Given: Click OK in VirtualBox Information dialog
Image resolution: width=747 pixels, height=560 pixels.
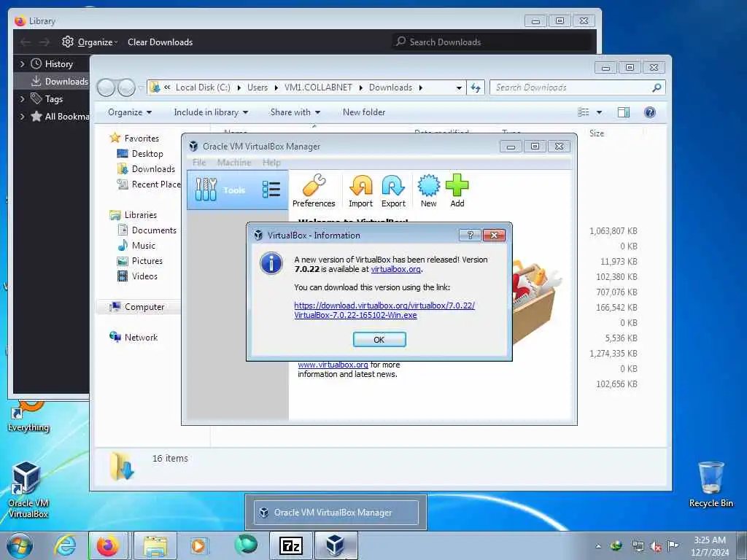Looking at the screenshot, I should [379, 340].
